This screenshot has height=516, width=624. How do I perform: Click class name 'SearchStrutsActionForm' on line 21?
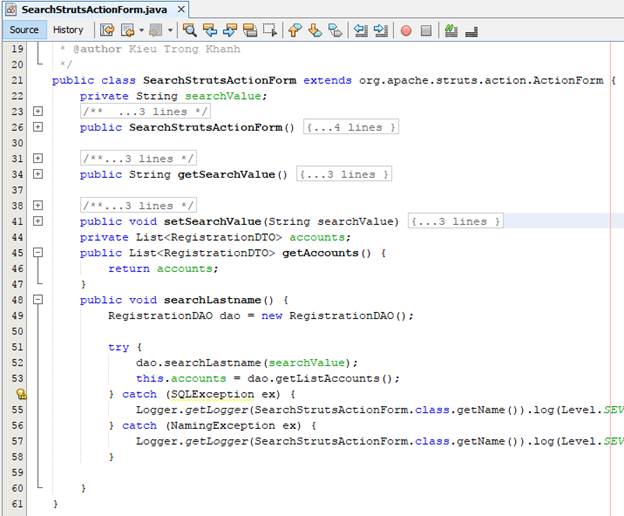click(220, 80)
